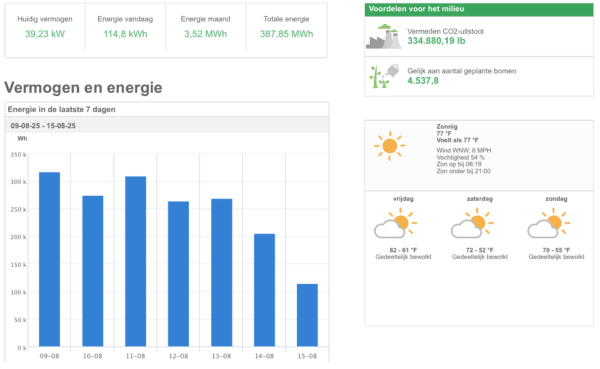Click the Vermeden CO2-uitstoot label
The width and height of the screenshot is (600, 369).
pyautogui.click(x=445, y=31)
